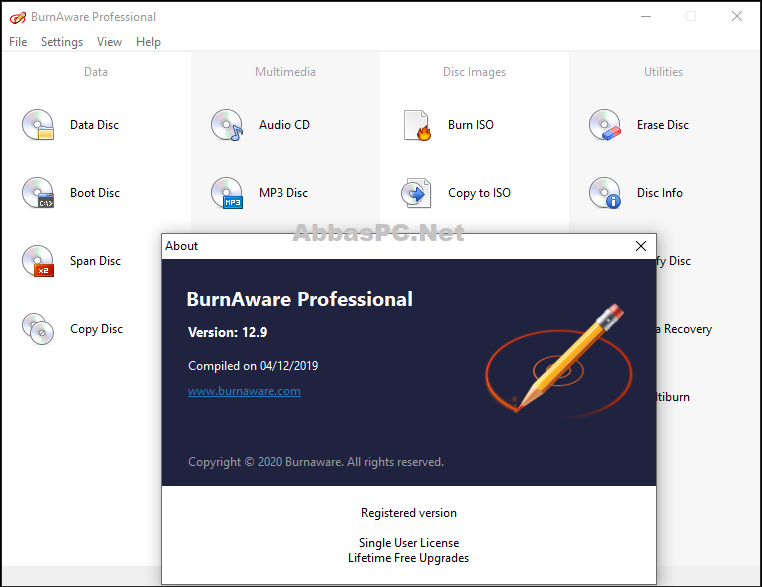Open the Erase Disc icon
The width and height of the screenshot is (762, 587).
pyautogui.click(x=605, y=125)
